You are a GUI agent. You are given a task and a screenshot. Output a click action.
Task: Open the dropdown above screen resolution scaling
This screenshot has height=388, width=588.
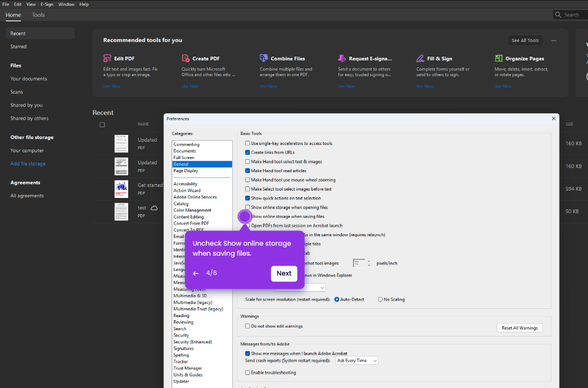(300, 288)
